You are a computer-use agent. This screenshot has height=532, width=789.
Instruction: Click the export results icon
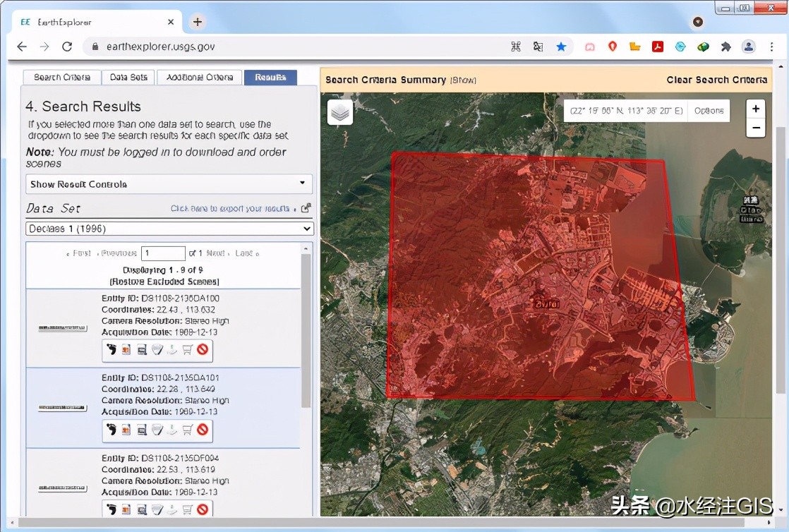pos(306,208)
